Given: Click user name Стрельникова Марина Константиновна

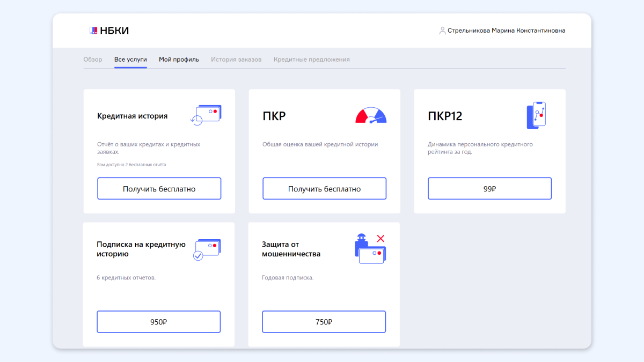Looking at the screenshot, I should [x=506, y=31].
